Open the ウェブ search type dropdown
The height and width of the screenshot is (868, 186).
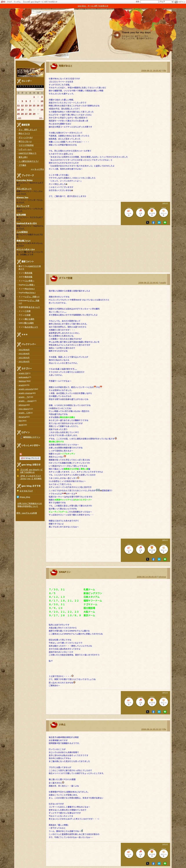point(166,2)
